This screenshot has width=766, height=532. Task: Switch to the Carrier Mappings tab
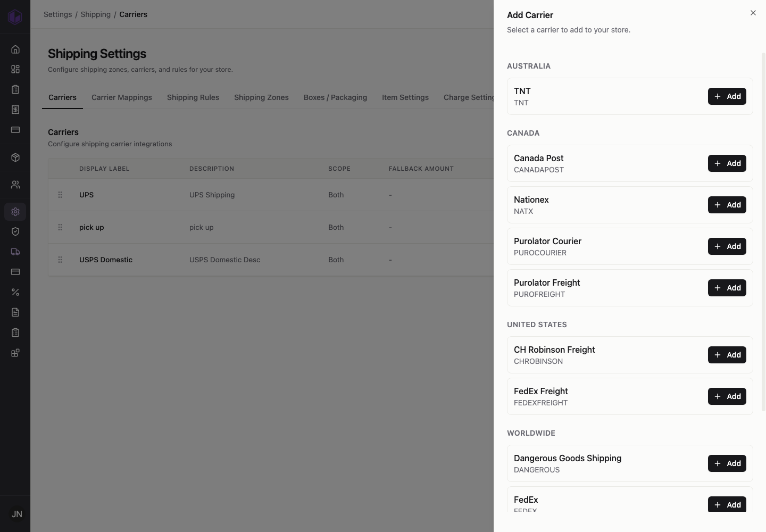click(122, 97)
